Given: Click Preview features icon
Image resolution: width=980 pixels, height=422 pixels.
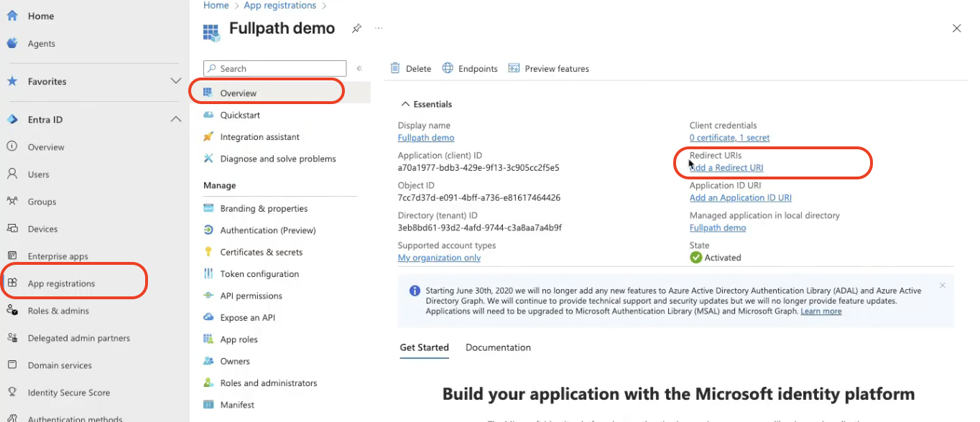Looking at the screenshot, I should point(514,68).
